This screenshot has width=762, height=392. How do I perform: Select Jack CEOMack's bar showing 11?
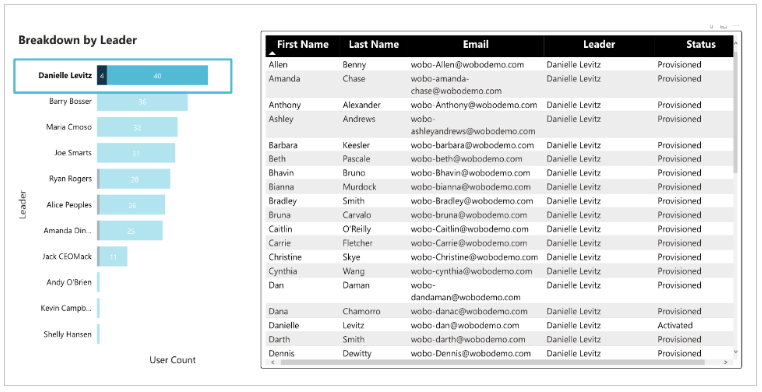coord(113,256)
